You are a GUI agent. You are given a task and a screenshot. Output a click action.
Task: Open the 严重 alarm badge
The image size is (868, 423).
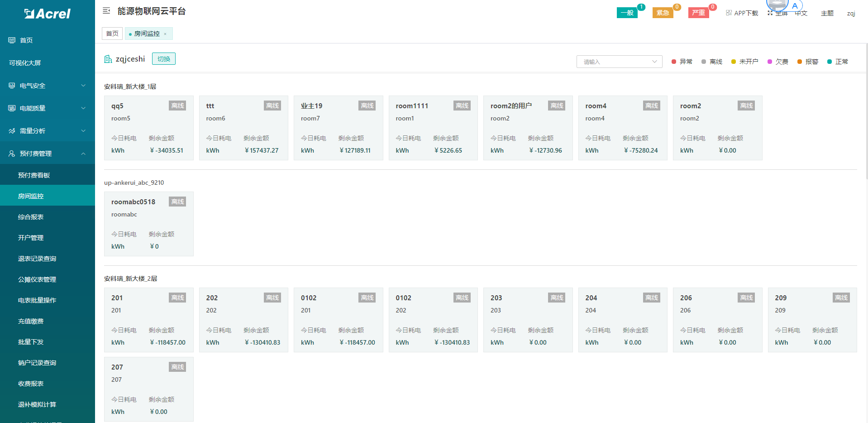point(699,13)
